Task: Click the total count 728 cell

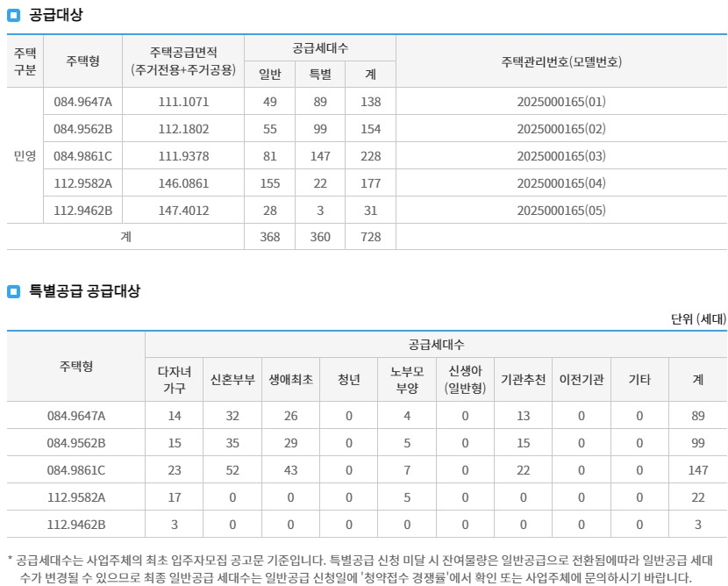Action: (370, 238)
